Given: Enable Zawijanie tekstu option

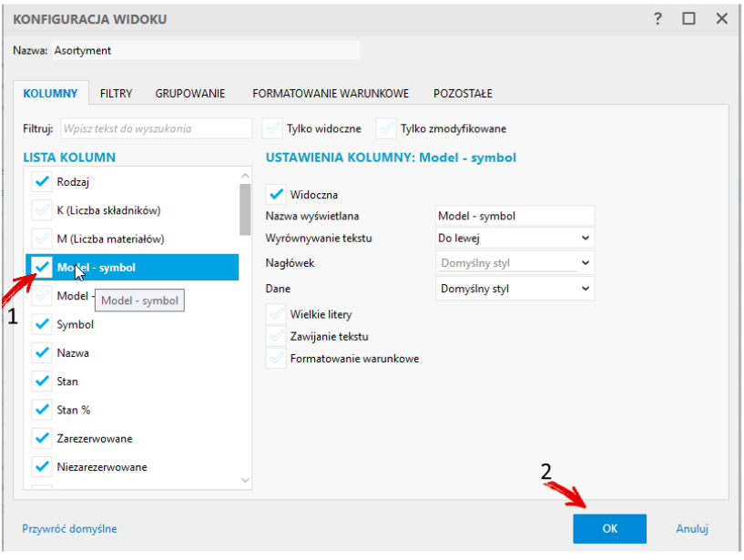Looking at the screenshot, I should click(x=276, y=336).
